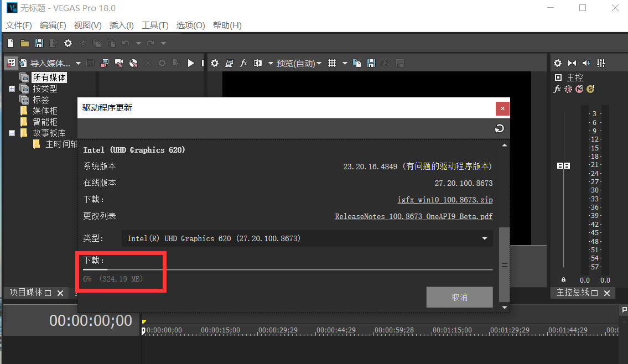Click the dialog scrollbar down arrow

coord(505,307)
